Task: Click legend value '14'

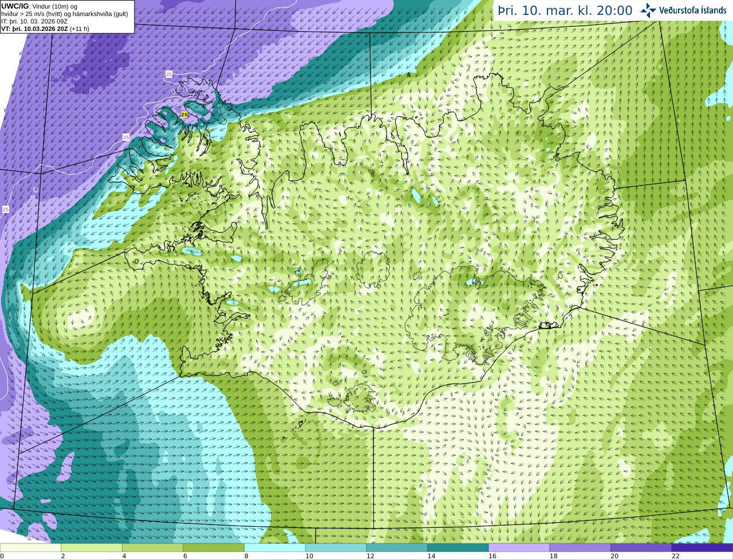Action: click(x=431, y=556)
